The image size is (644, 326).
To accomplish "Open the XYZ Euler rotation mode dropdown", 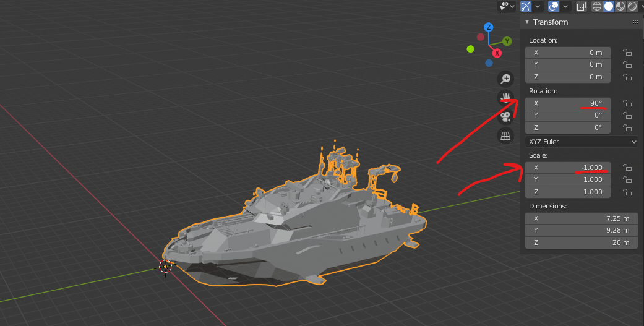I will (582, 142).
